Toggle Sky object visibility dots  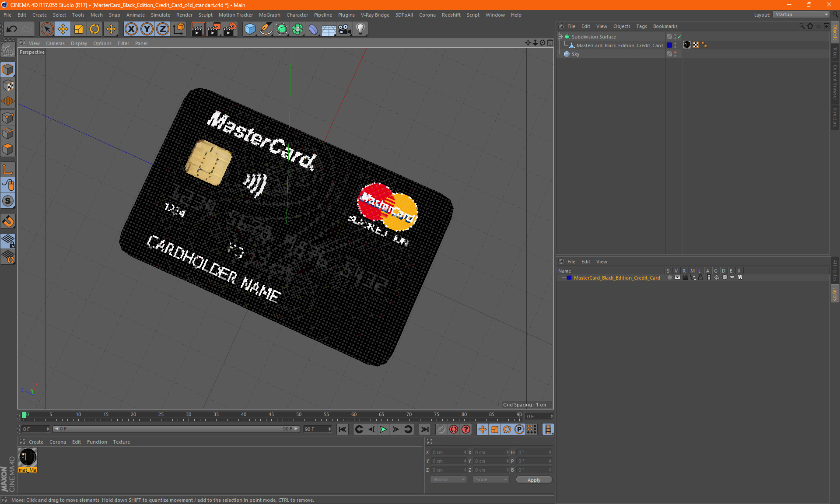(x=675, y=54)
